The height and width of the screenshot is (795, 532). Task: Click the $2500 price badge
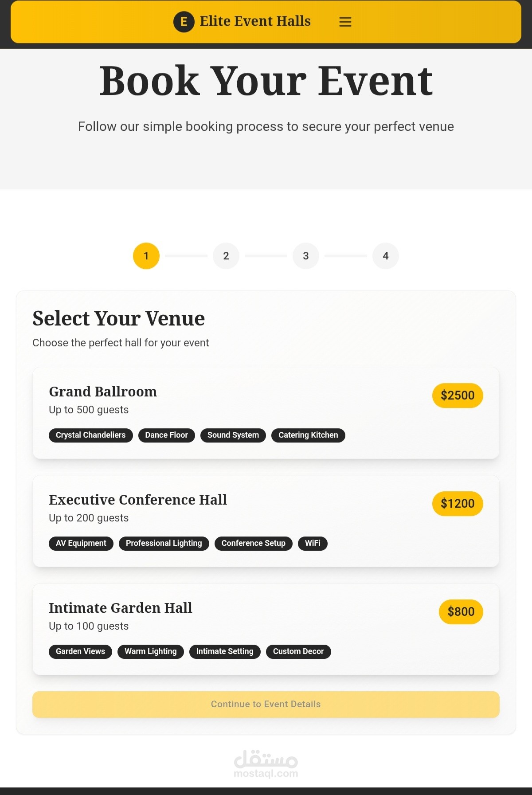pos(458,396)
